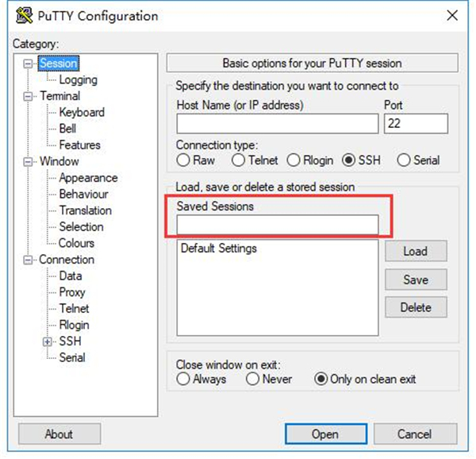Close the PuTTY Configuration window
The image size is (476, 459).
451,16
